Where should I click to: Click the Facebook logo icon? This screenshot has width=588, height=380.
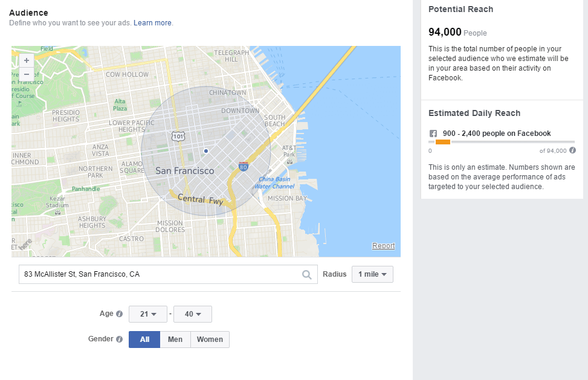click(433, 134)
